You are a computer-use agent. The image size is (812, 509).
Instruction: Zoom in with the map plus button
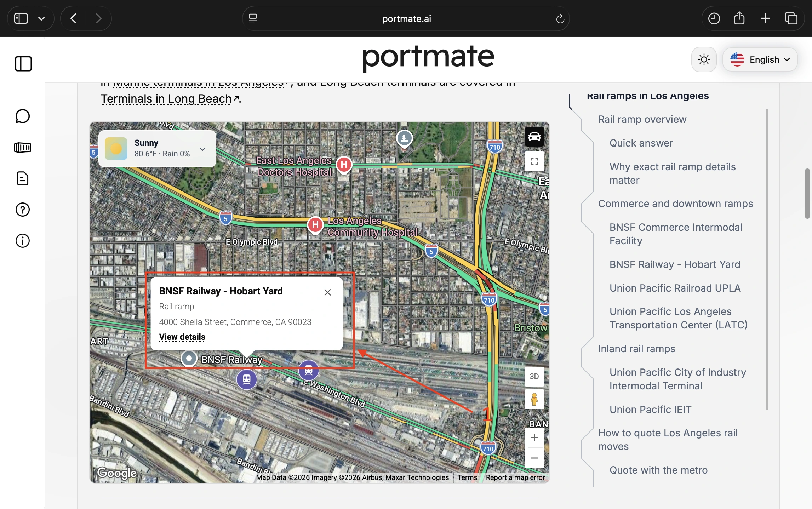(534, 437)
